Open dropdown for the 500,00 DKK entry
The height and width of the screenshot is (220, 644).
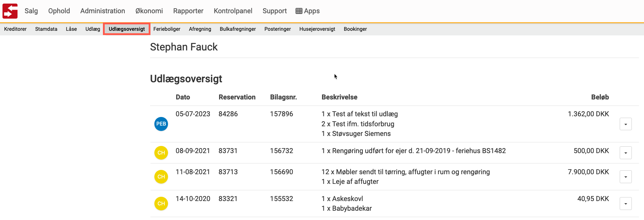(x=625, y=153)
